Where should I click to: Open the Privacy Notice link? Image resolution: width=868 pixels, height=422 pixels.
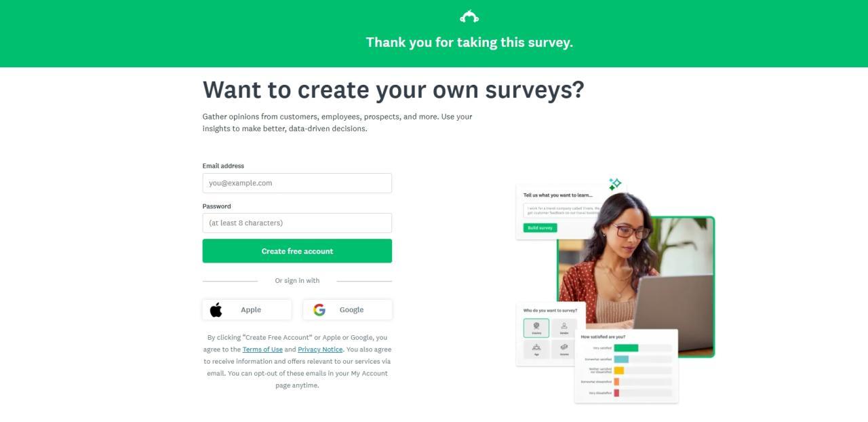tap(320, 349)
